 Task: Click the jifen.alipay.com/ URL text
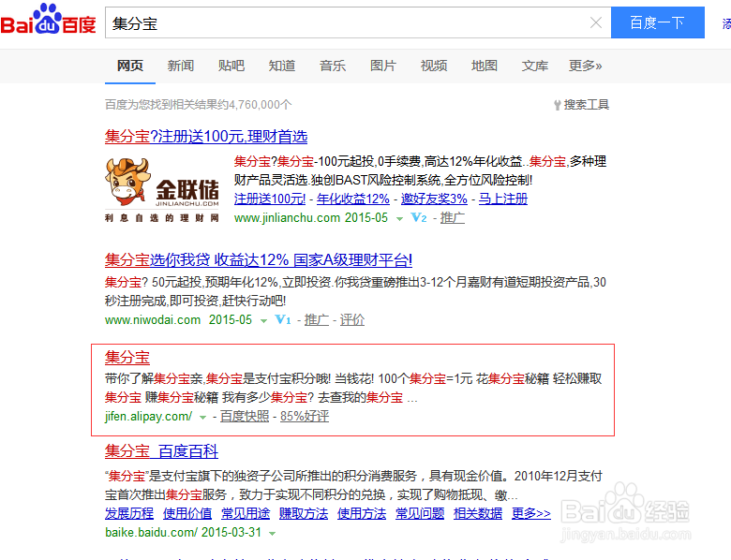(149, 416)
